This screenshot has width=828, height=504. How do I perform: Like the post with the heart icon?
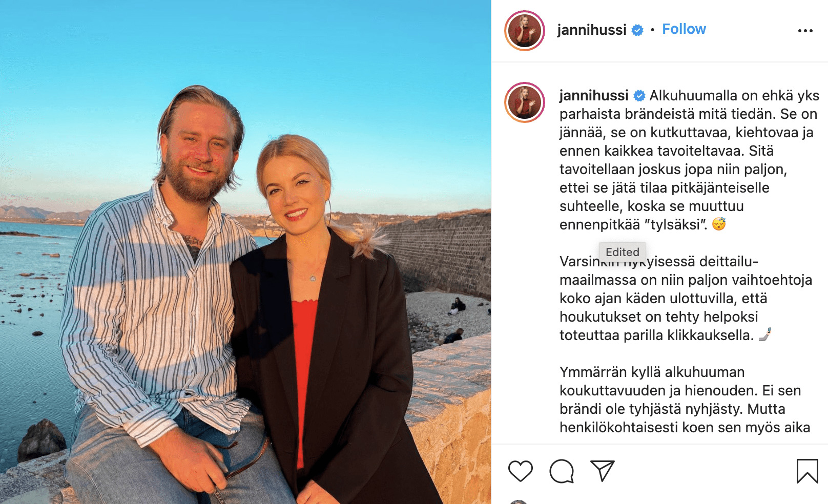(x=521, y=471)
